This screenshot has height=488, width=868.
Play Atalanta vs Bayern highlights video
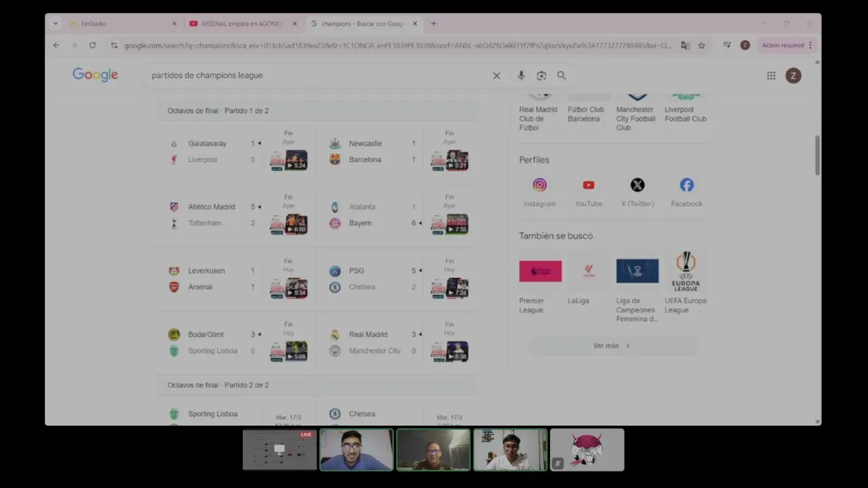click(449, 224)
